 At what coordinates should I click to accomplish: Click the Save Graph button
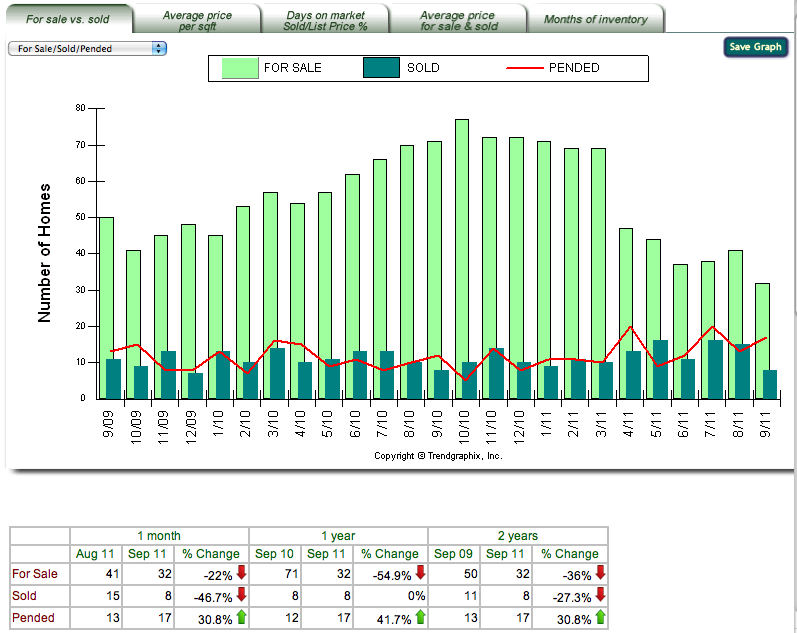tap(755, 47)
